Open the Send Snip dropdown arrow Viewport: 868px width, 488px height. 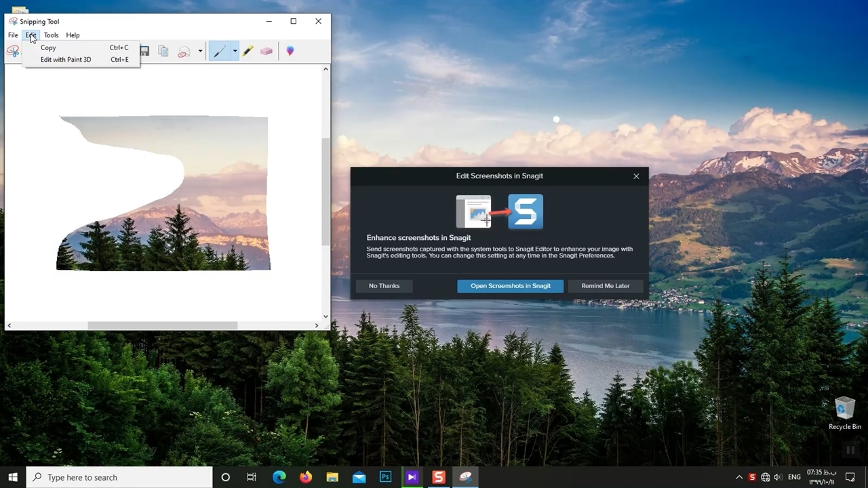(200, 52)
